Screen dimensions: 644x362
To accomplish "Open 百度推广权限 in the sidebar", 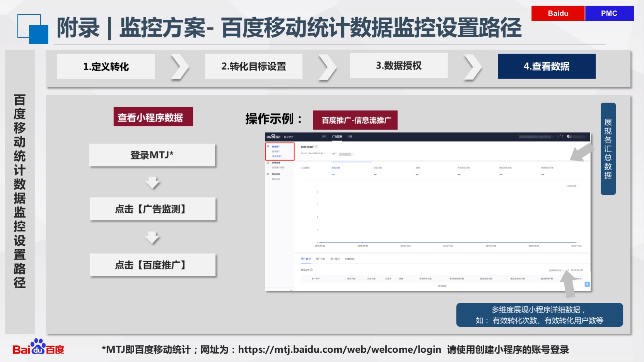I will tap(278, 168).
